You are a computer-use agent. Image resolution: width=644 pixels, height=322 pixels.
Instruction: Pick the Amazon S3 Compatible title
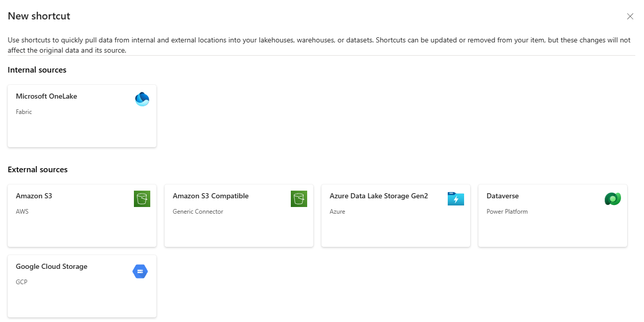point(211,196)
